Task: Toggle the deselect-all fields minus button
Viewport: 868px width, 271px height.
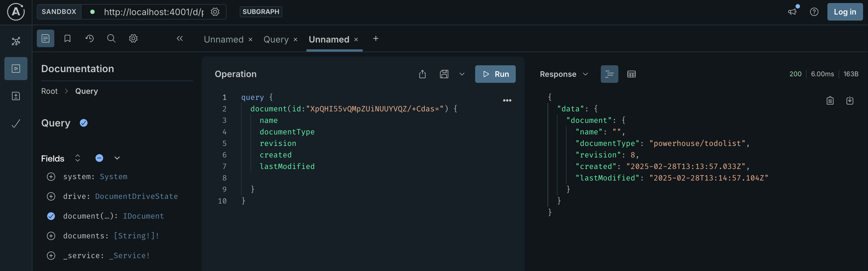Action: point(99,158)
